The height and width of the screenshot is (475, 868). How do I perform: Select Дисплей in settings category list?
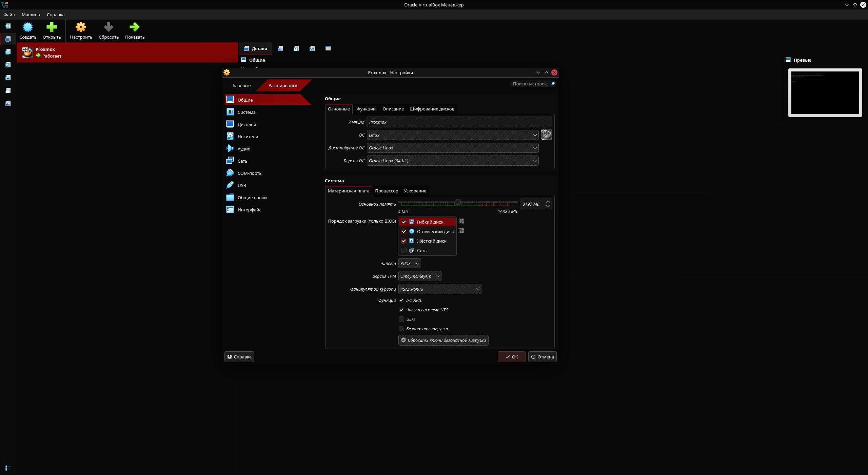[268, 124]
